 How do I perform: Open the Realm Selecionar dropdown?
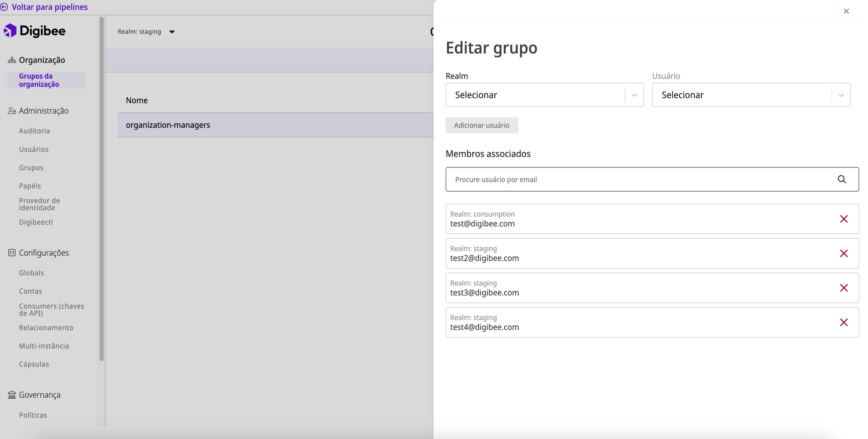tap(544, 95)
